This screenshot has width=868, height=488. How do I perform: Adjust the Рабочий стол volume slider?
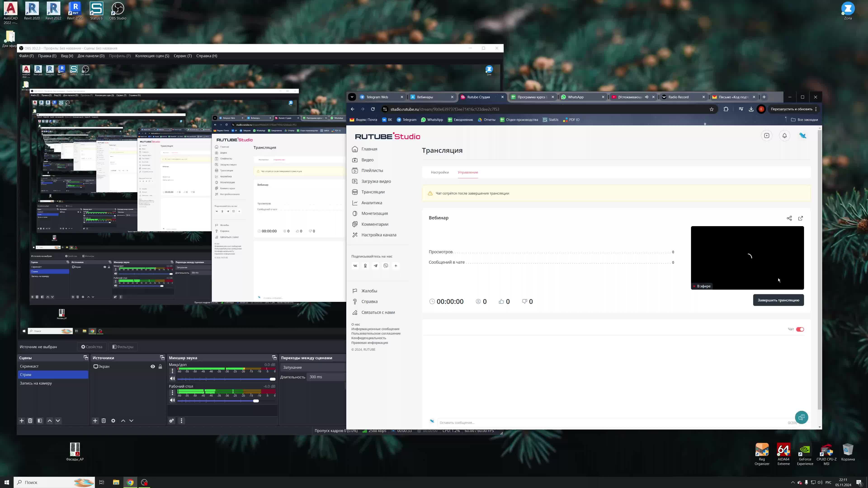256,401
